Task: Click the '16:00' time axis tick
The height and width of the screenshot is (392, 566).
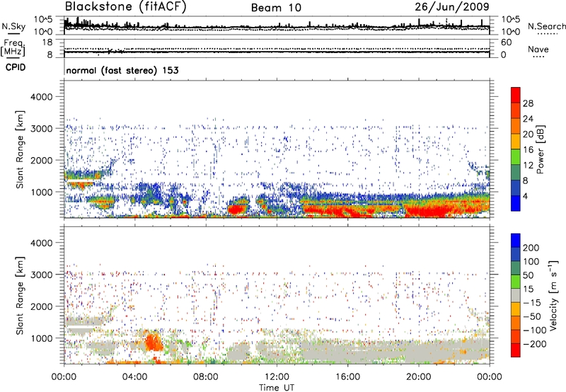Action: 347,377
